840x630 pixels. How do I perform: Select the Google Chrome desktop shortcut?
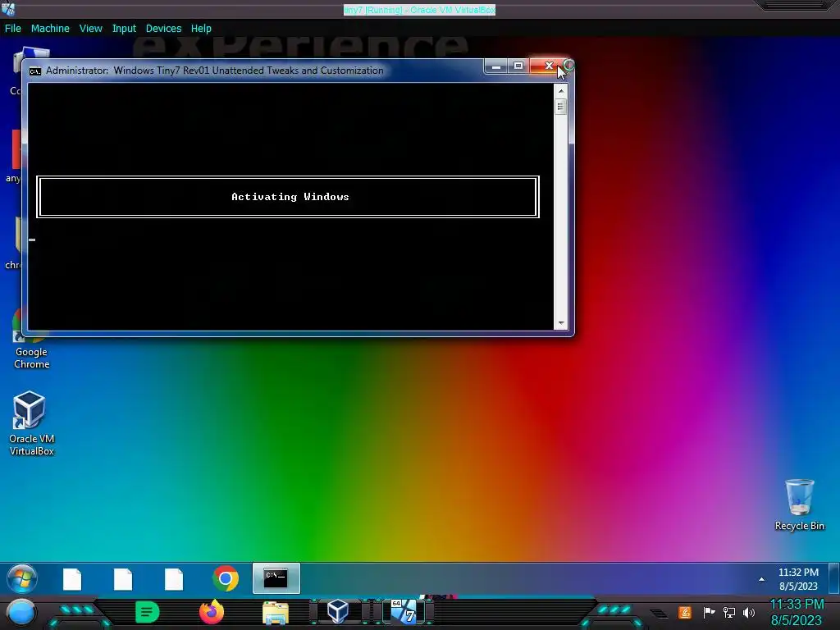[x=31, y=339]
